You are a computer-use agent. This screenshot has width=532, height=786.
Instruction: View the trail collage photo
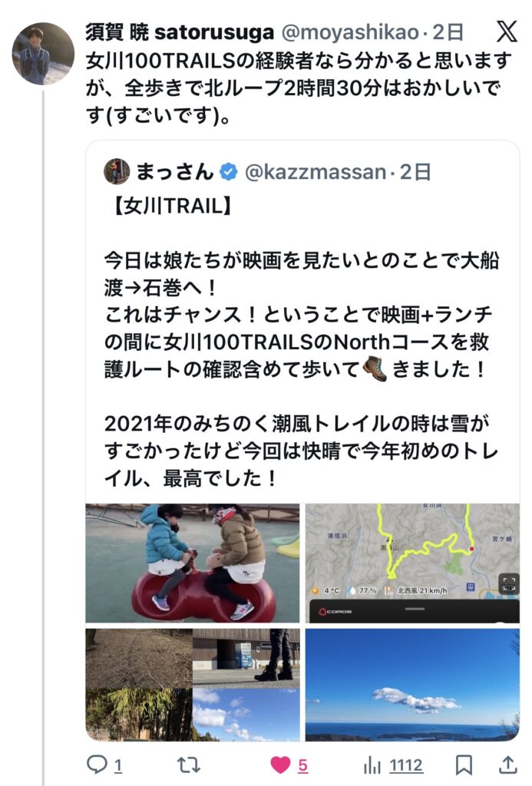(x=193, y=685)
